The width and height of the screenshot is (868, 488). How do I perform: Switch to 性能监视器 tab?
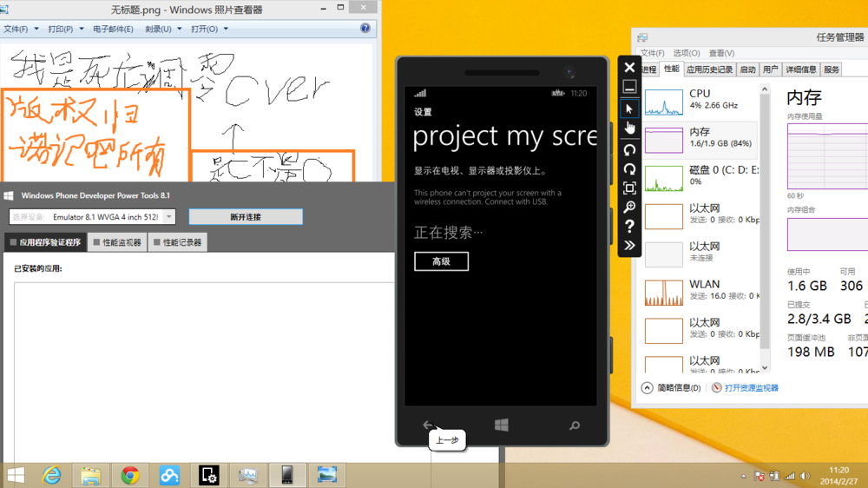pos(117,242)
